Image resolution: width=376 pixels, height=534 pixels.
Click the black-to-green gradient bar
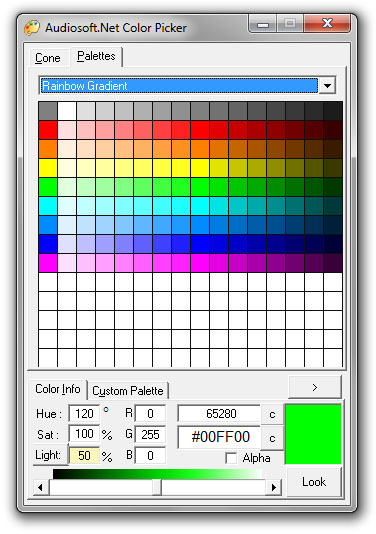click(x=157, y=474)
